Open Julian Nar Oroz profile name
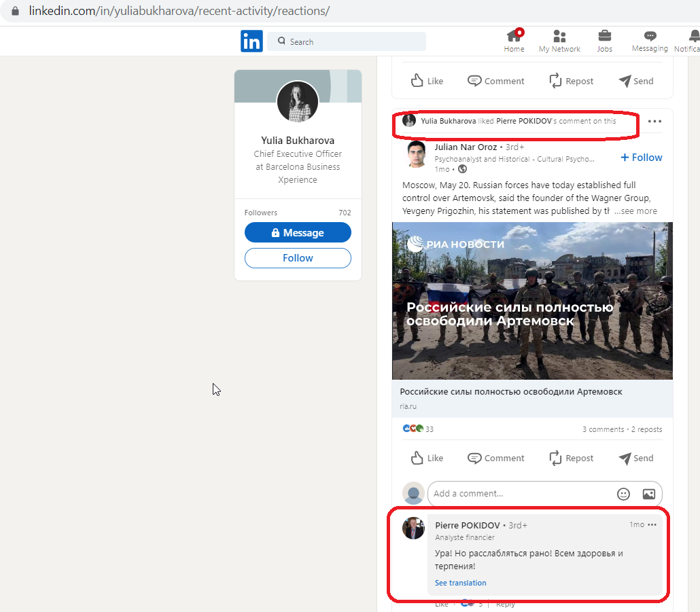Image resolution: width=700 pixels, height=612 pixels. click(x=466, y=147)
